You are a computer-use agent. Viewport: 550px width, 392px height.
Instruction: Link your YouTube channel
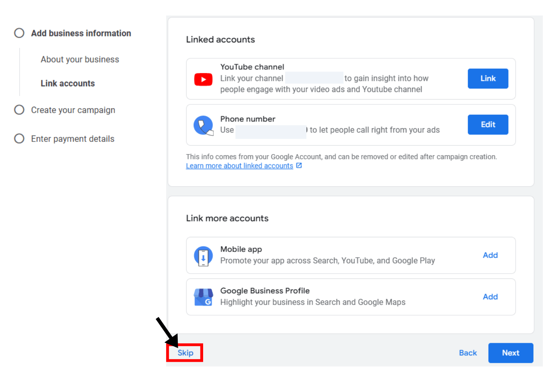pyautogui.click(x=488, y=78)
